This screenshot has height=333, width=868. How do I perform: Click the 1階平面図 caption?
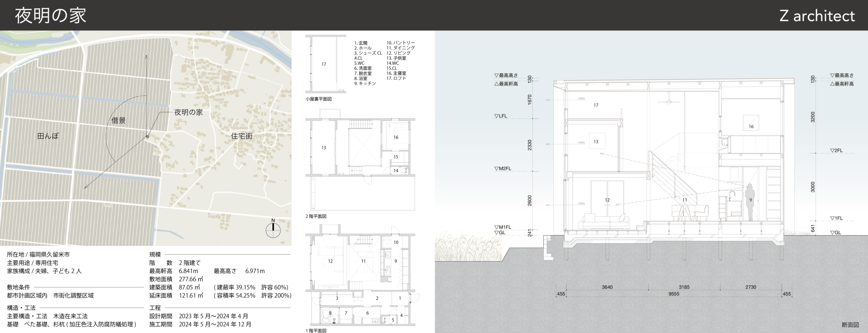[316, 330]
